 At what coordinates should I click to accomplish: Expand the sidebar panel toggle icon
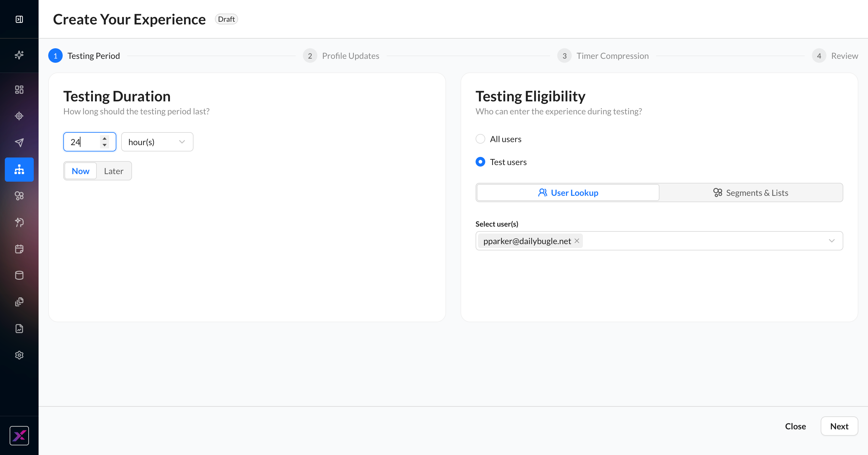tap(19, 19)
